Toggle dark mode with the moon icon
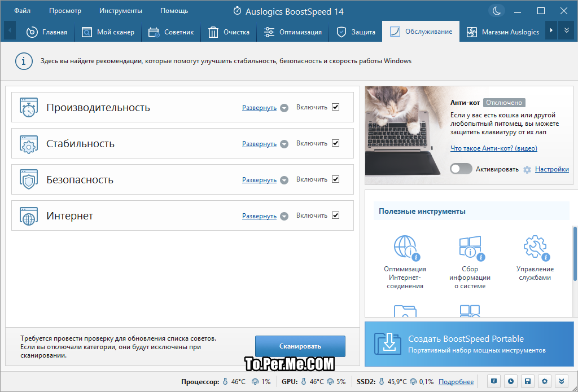The height and width of the screenshot is (392, 578). pyautogui.click(x=497, y=11)
